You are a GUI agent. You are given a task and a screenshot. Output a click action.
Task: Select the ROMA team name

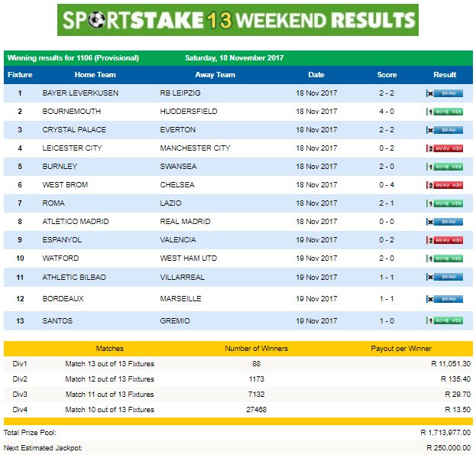pyautogui.click(x=53, y=203)
